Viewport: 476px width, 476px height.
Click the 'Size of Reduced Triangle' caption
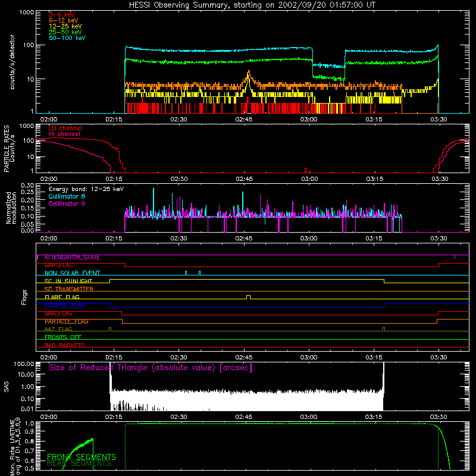(151, 368)
